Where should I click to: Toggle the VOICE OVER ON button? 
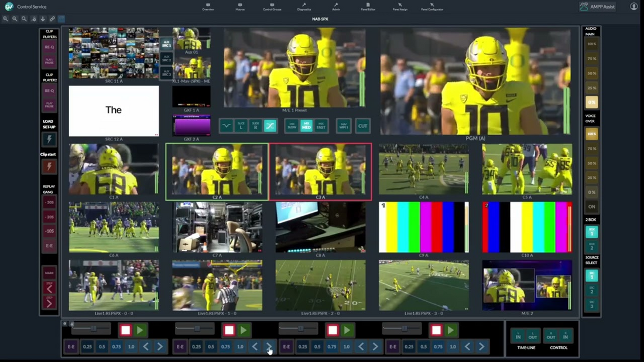coord(592,206)
